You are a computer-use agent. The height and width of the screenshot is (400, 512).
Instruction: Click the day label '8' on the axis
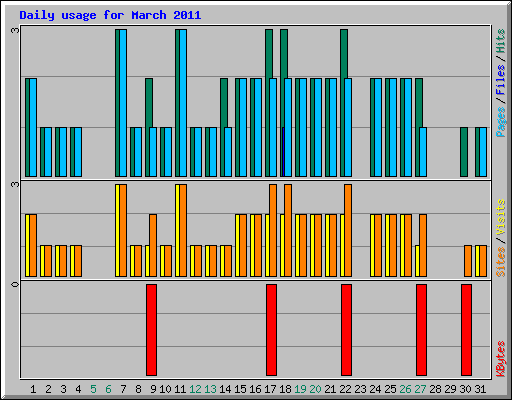138,389
